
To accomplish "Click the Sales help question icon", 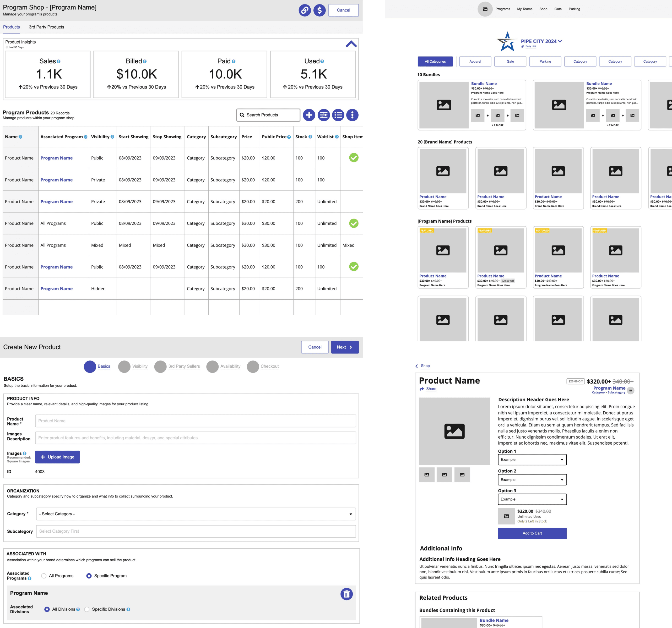I will 59,62.
